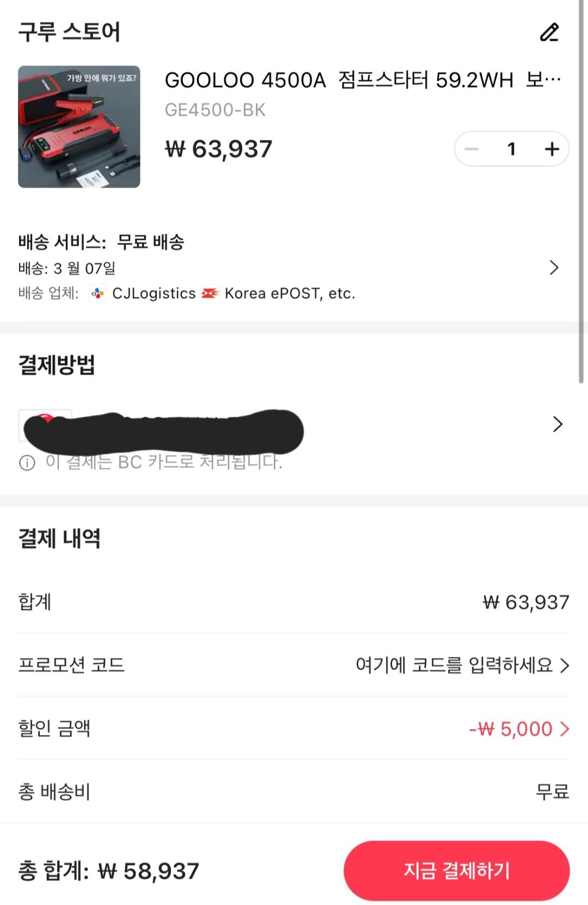Open the GOOLOO 4500A product title

click(x=363, y=80)
